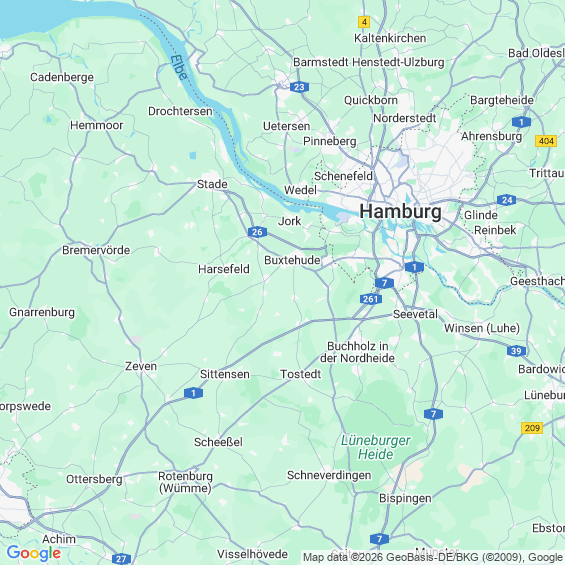Select the Rotenburg (Wümme) label
Screen dimensions: 565x565
click(x=185, y=482)
